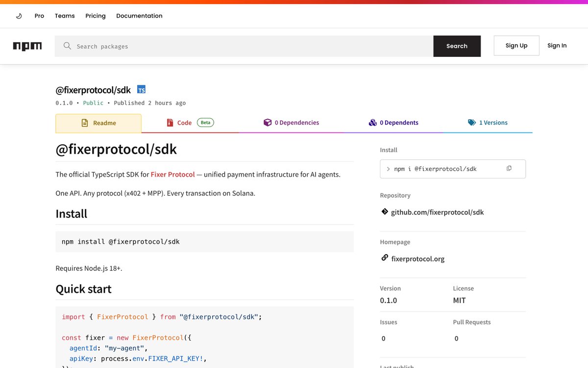The image size is (588, 368).
Task: Click the npm logo
Action: point(27,46)
